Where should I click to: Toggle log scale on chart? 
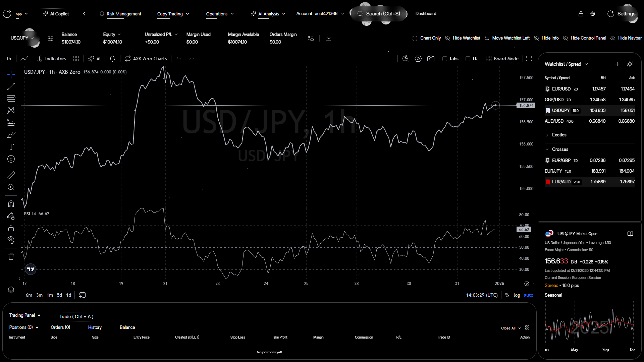click(517, 295)
